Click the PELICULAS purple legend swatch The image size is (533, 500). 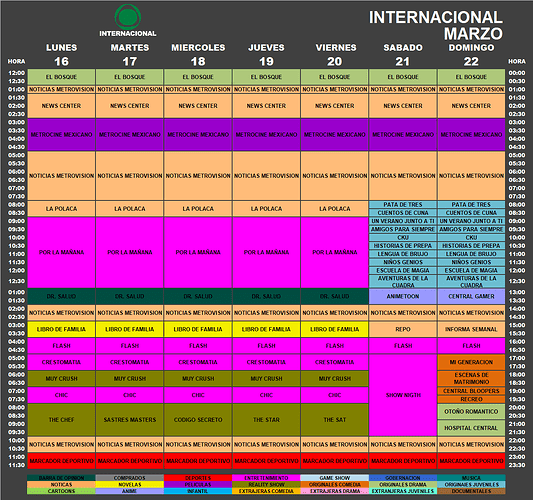coord(198,484)
